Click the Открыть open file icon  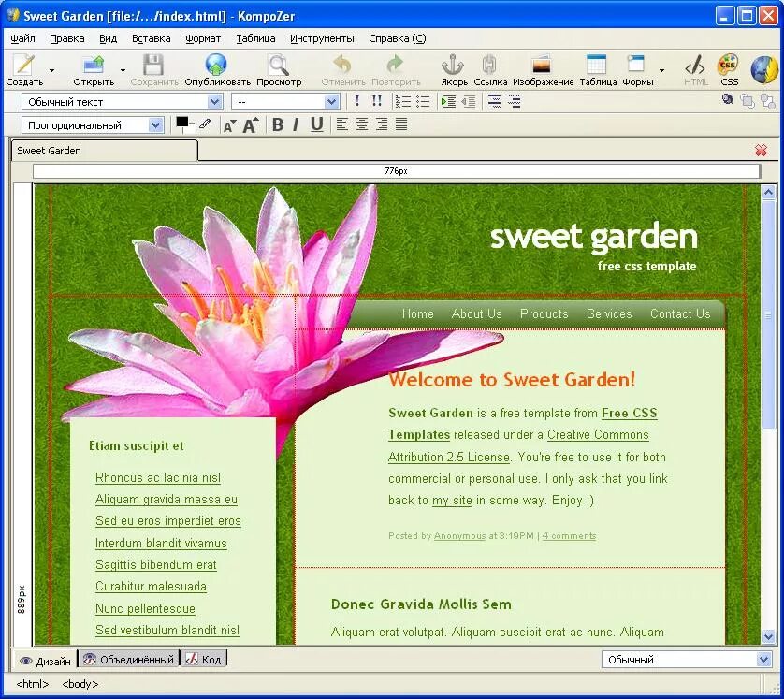click(94, 65)
